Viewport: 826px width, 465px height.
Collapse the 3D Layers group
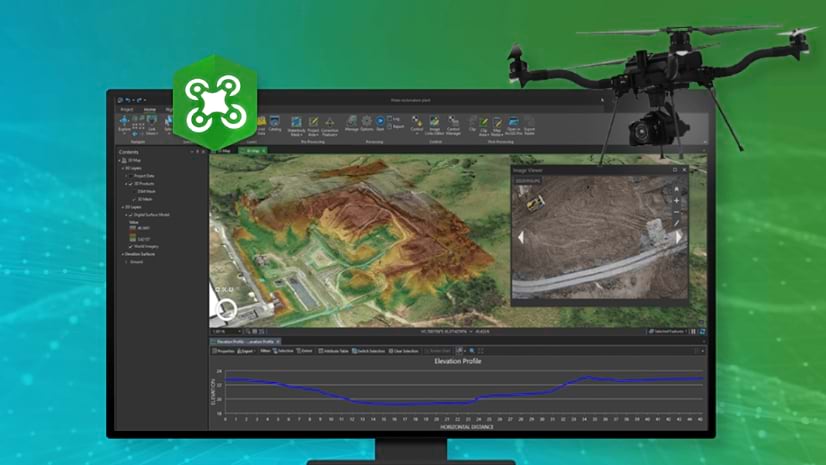pos(123,168)
